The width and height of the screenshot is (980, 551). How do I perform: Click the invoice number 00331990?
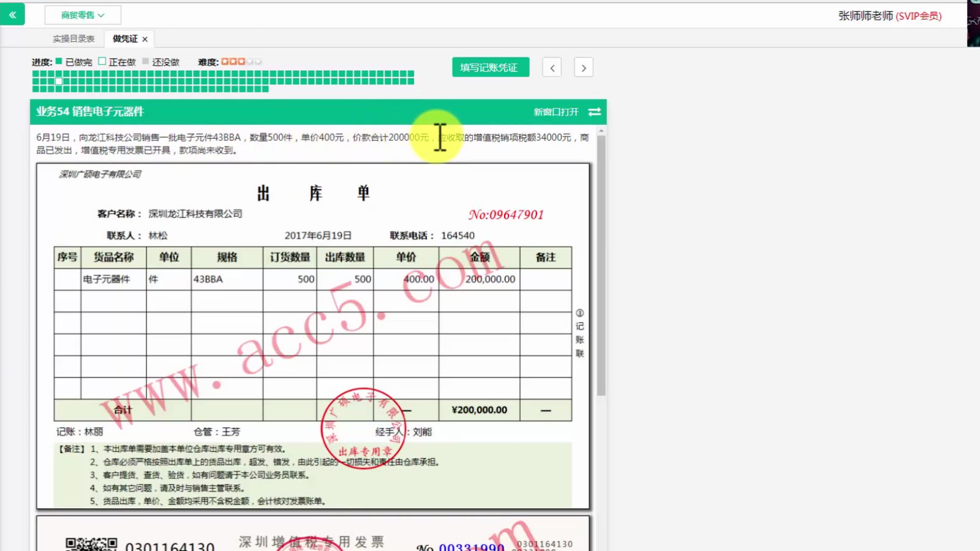(472, 547)
